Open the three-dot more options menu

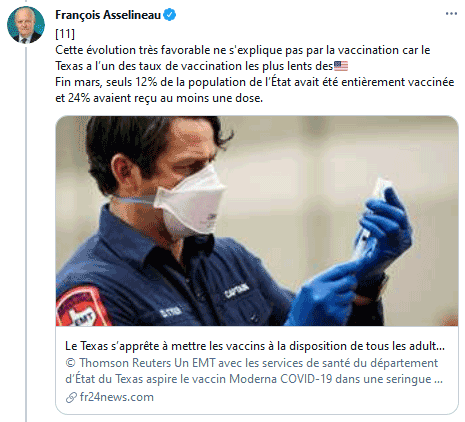(451, 14)
